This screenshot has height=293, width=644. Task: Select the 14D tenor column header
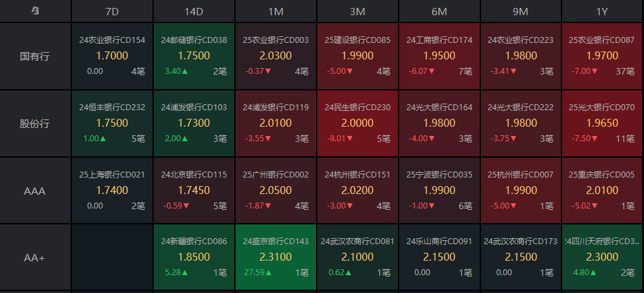click(194, 11)
